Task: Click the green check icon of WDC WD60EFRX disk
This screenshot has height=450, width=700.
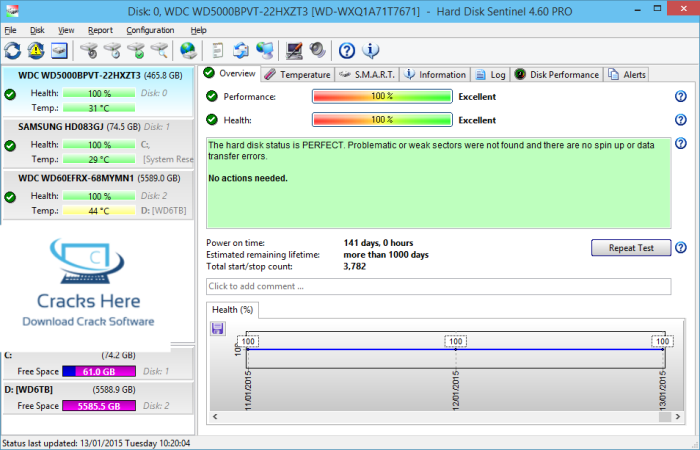Action: point(10,197)
